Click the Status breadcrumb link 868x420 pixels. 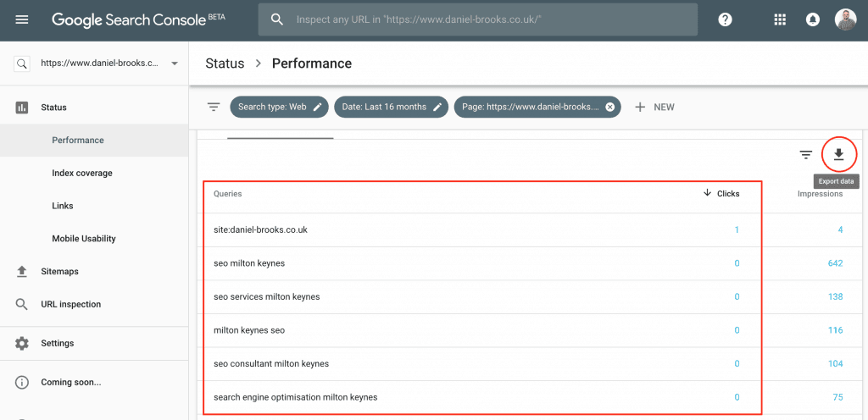click(225, 64)
